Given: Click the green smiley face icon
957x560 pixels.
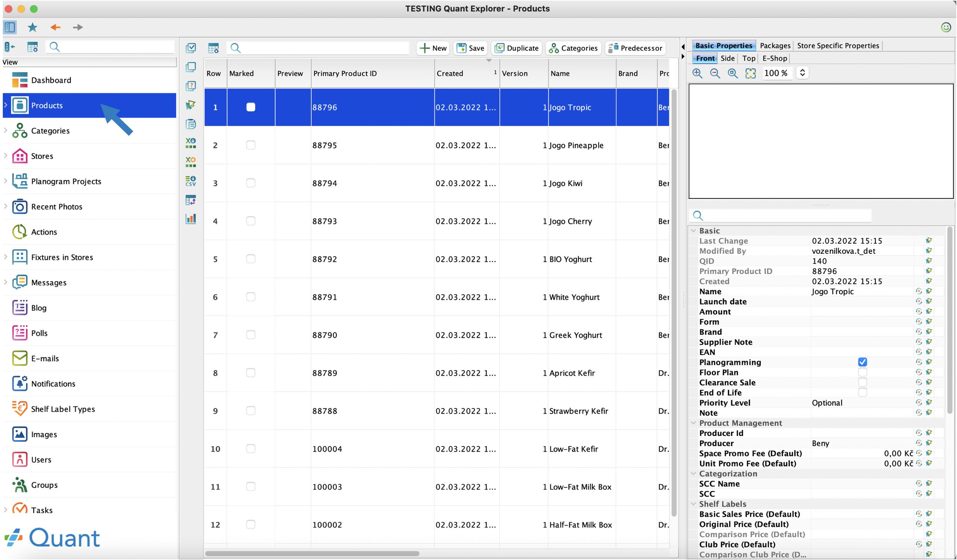Looking at the screenshot, I should [946, 27].
